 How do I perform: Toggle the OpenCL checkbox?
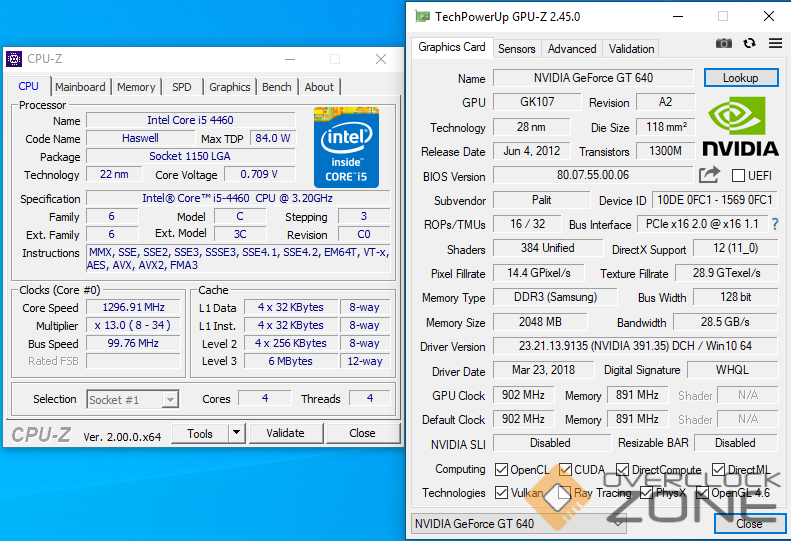[x=501, y=470]
